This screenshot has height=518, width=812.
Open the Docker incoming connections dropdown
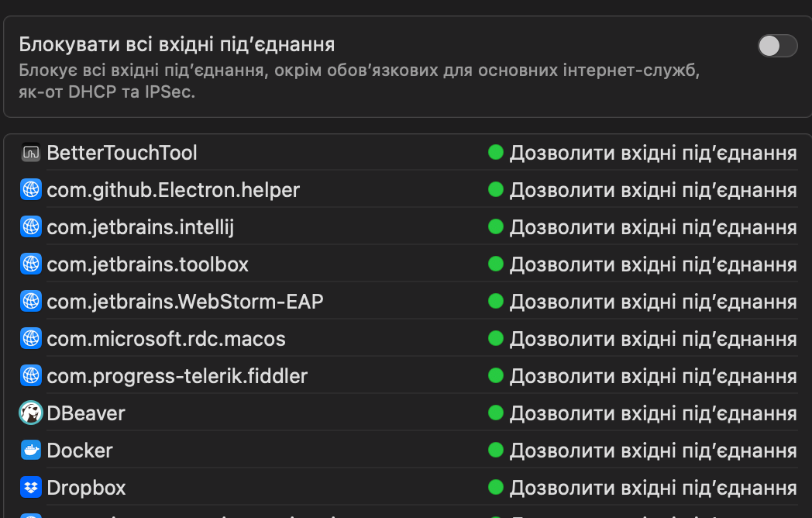click(x=642, y=451)
